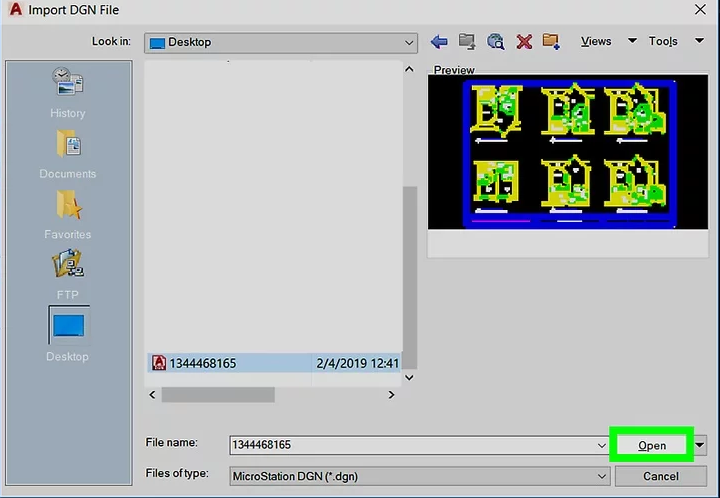Select the 1344468165 file in the list

click(204, 363)
